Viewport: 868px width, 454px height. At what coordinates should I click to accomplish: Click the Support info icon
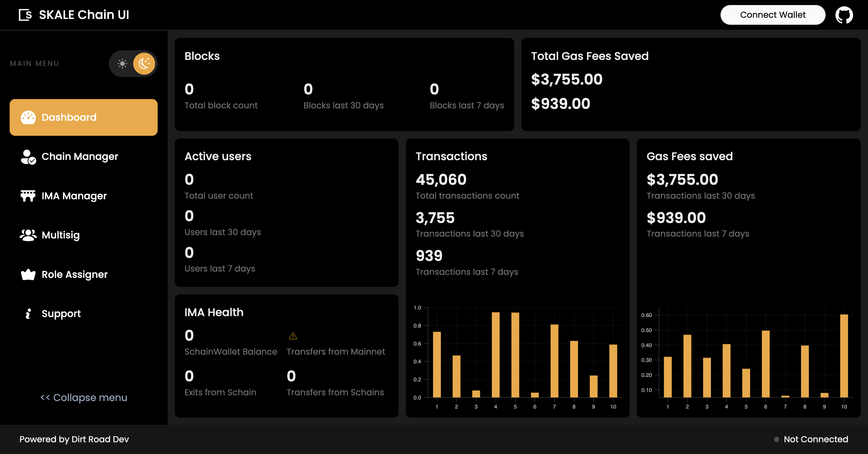point(28,314)
